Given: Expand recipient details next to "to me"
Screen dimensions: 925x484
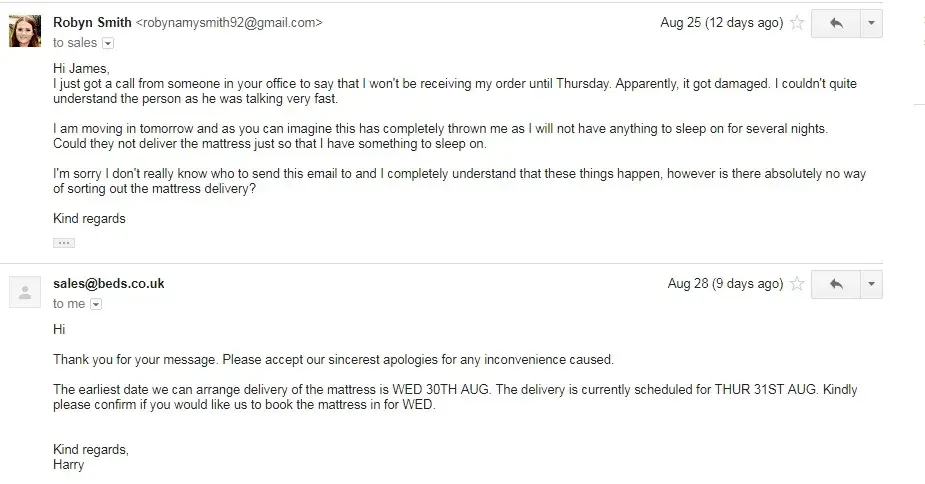Looking at the screenshot, I should click(x=97, y=304).
